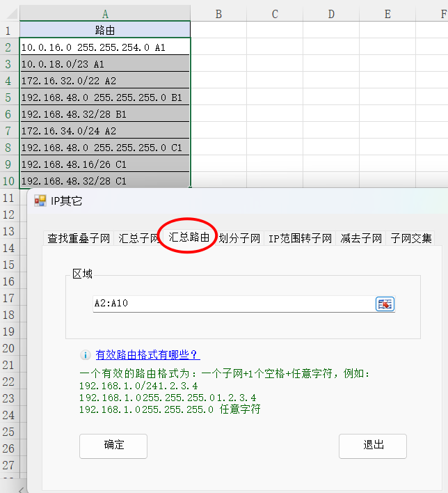Select cell 172.16.32.0/22 A2

tap(105, 81)
